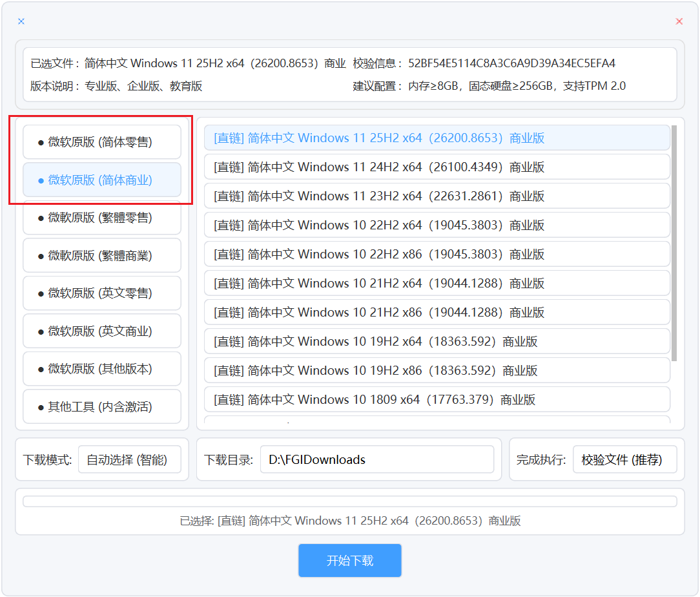Select Windows 11 23H2 x64 (22631.2861) entry

(x=437, y=196)
